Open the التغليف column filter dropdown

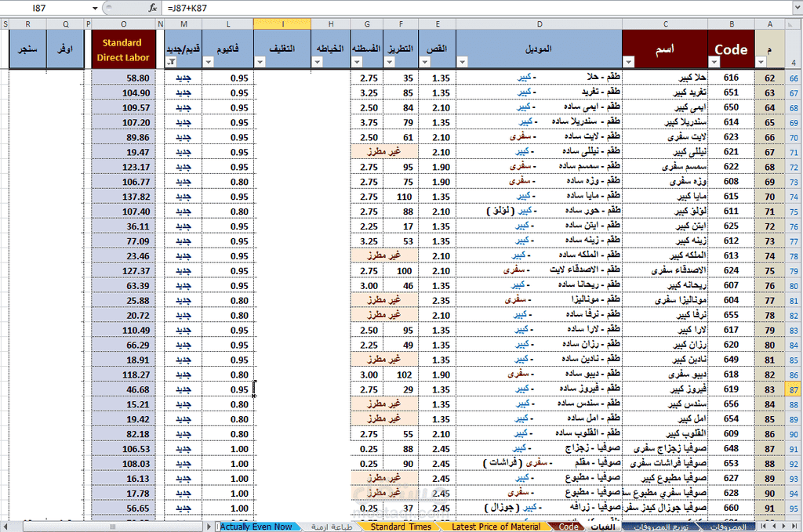coord(260,62)
